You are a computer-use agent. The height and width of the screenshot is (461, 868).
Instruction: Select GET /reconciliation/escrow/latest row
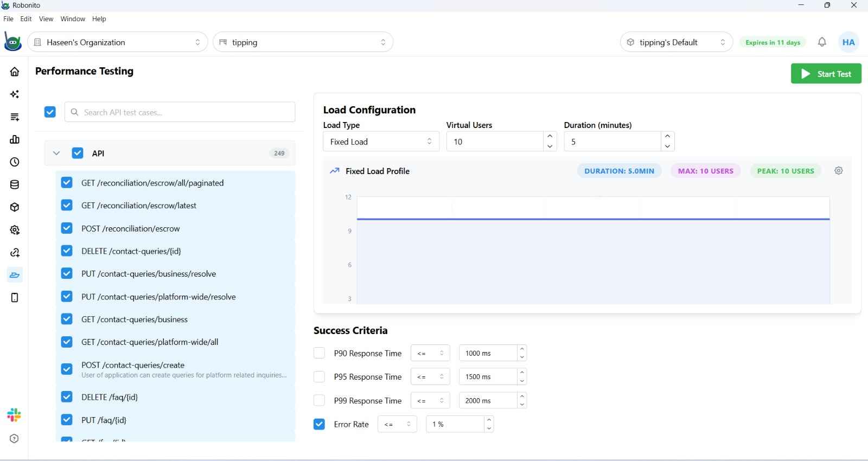pyautogui.click(x=175, y=206)
